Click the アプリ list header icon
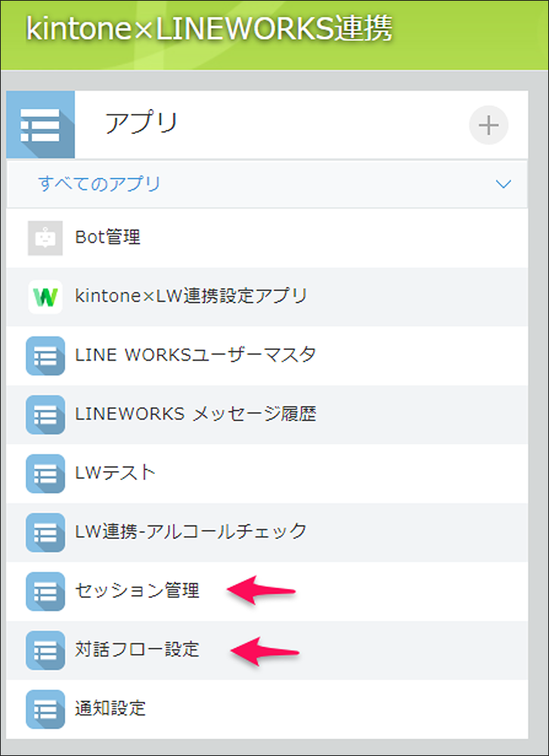This screenshot has width=549, height=756. click(x=41, y=125)
